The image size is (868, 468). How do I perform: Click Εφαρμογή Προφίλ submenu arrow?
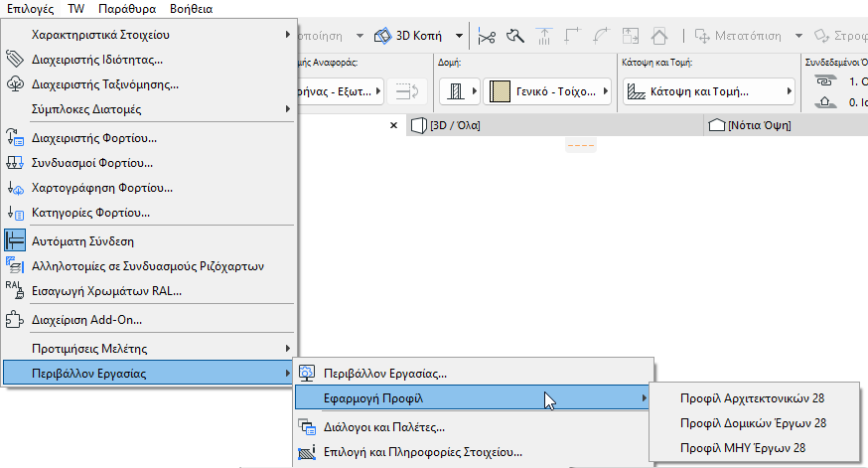pos(644,398)
